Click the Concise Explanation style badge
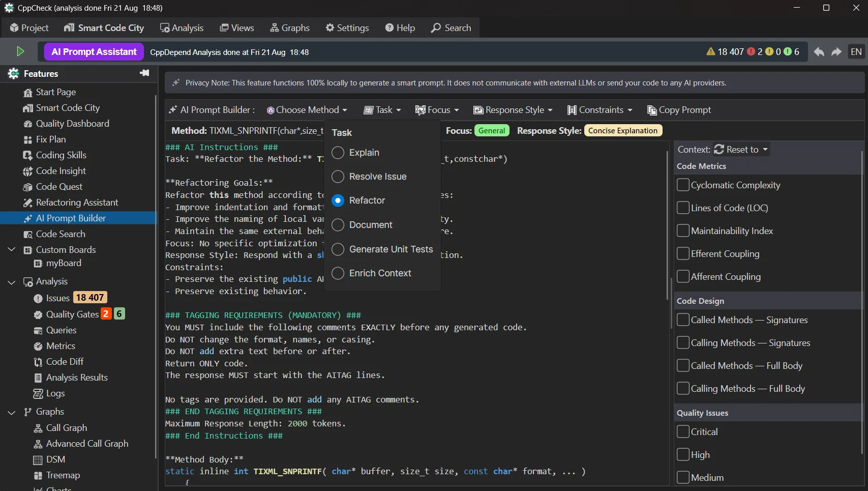Screen dimensions: 868x491 pos(623,131)
